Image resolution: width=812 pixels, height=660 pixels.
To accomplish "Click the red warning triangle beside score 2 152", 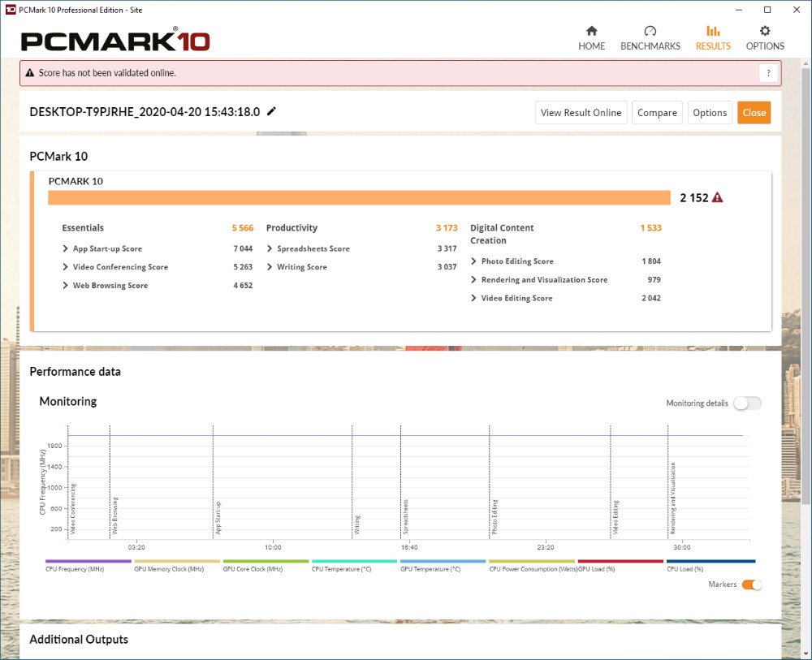I will (x=717, y=197).
